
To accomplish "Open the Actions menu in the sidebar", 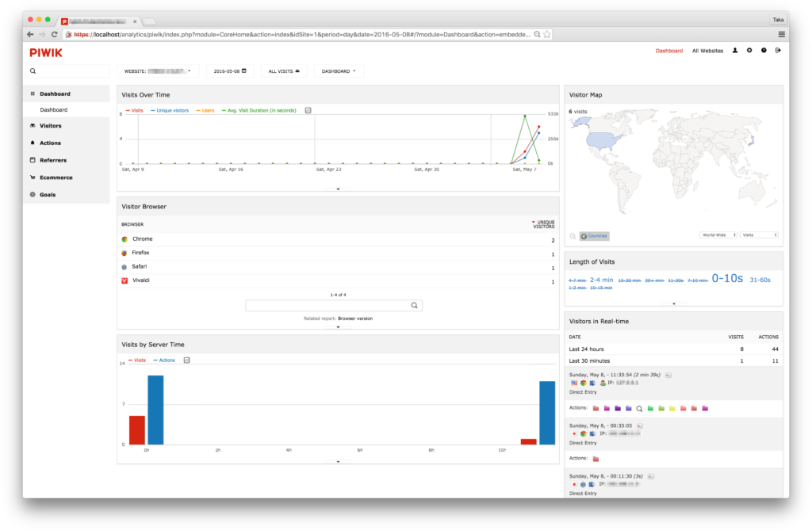I will point(67,143).
